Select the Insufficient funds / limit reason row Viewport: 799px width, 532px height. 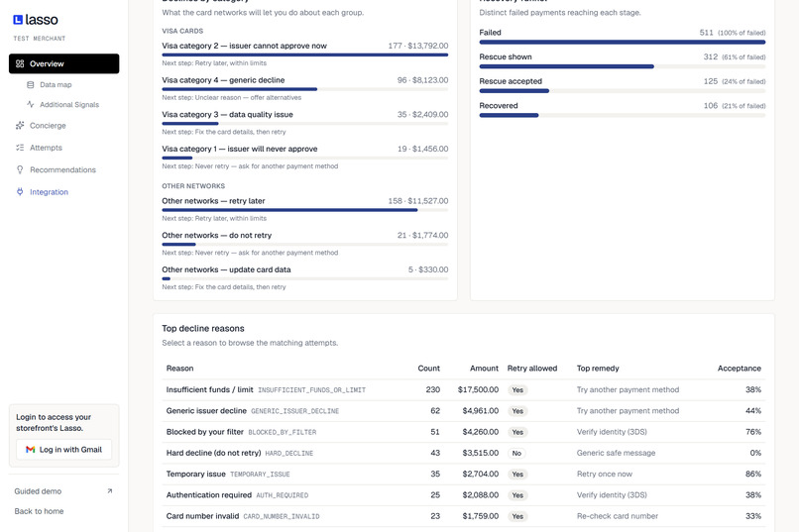click(464, 390)
